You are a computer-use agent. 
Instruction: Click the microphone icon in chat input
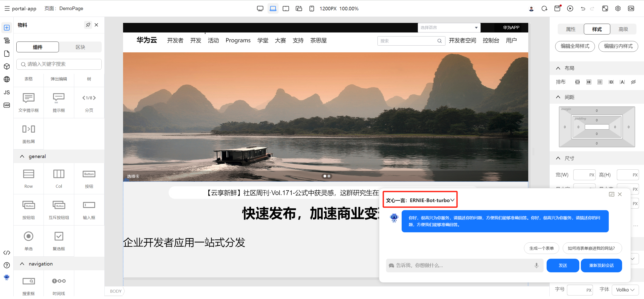(536, 265)
